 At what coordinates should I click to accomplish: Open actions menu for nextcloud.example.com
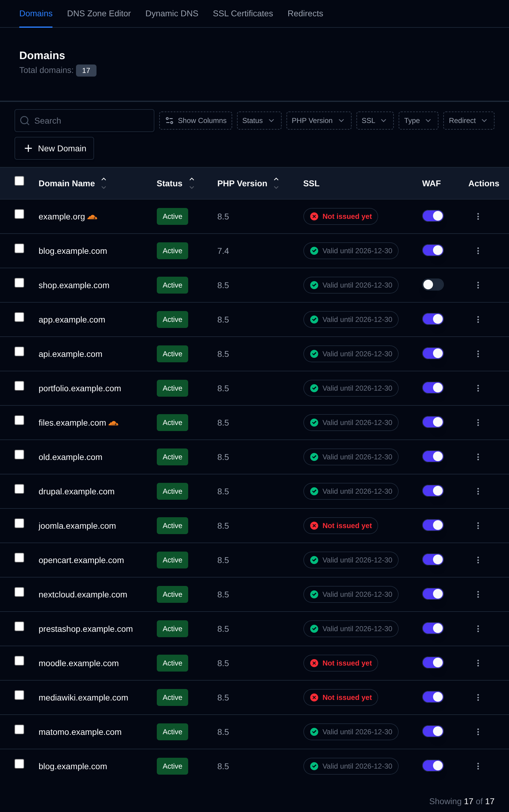[478, 594]
